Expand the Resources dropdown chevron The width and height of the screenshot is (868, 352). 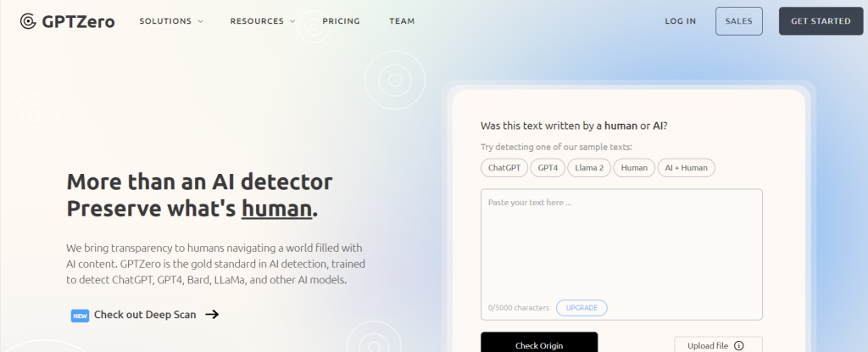(292, 21)
